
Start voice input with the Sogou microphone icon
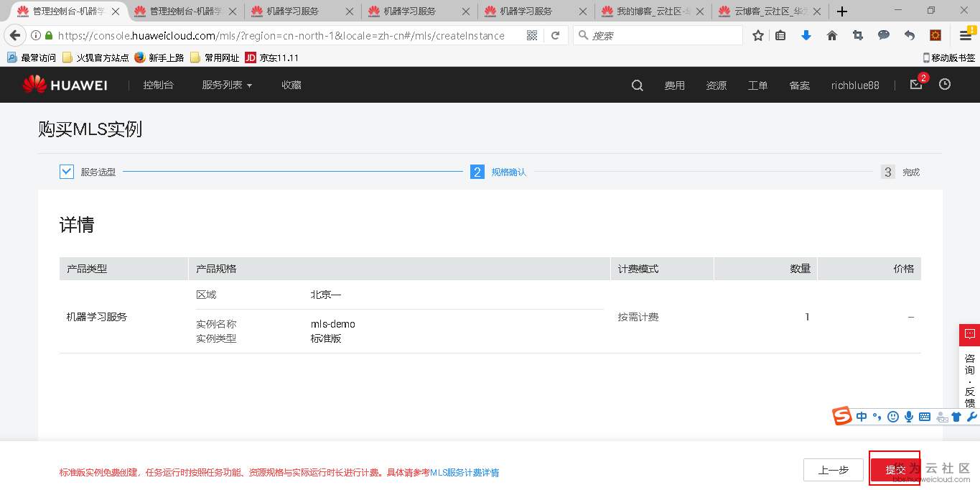908,417
